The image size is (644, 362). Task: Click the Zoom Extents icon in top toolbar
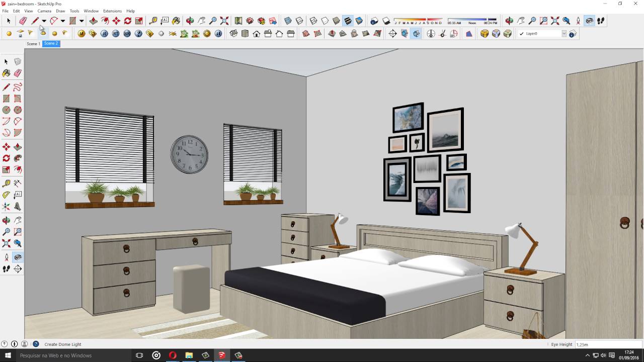(x=224, y=21)
